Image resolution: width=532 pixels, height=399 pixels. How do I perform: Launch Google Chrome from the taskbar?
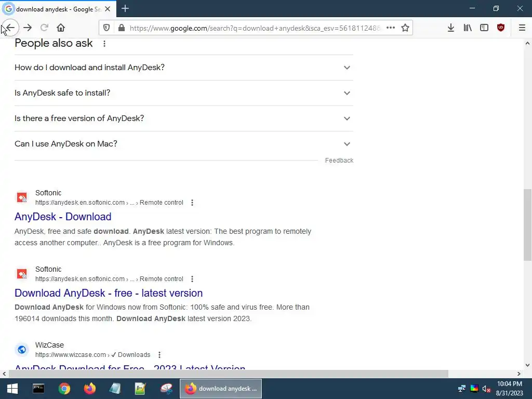[x=64, y=389]
